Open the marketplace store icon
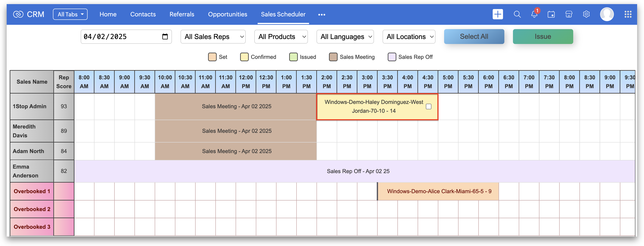This screenshot has height=246, width=644. [568, 14]
